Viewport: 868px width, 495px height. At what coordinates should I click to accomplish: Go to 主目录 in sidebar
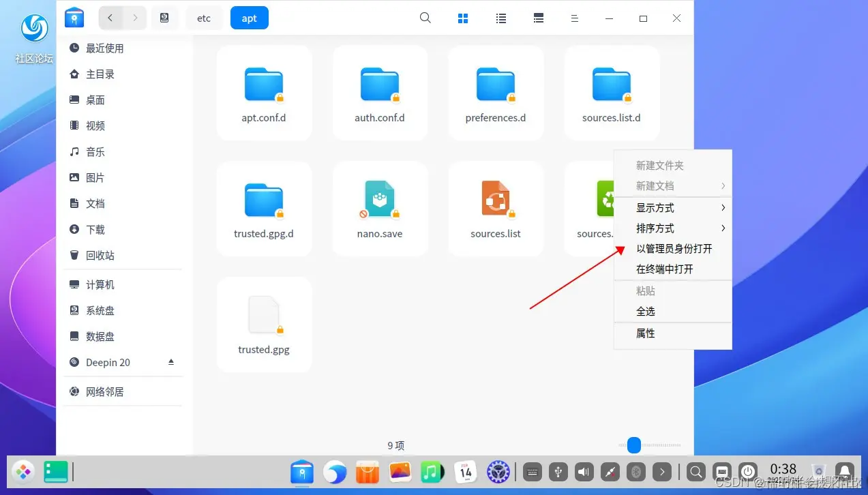click(123, 74)
